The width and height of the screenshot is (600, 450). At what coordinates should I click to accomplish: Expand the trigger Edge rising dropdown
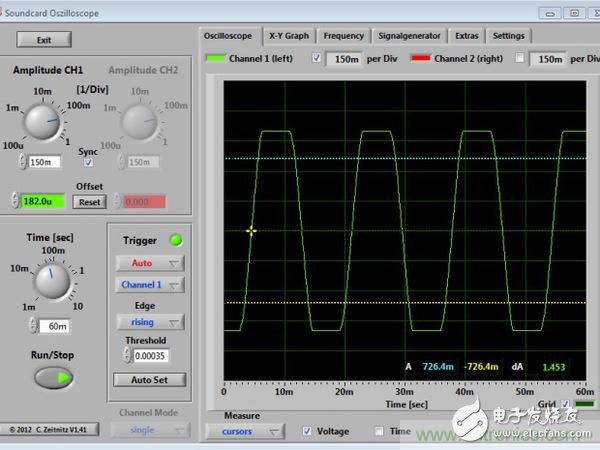149,322
